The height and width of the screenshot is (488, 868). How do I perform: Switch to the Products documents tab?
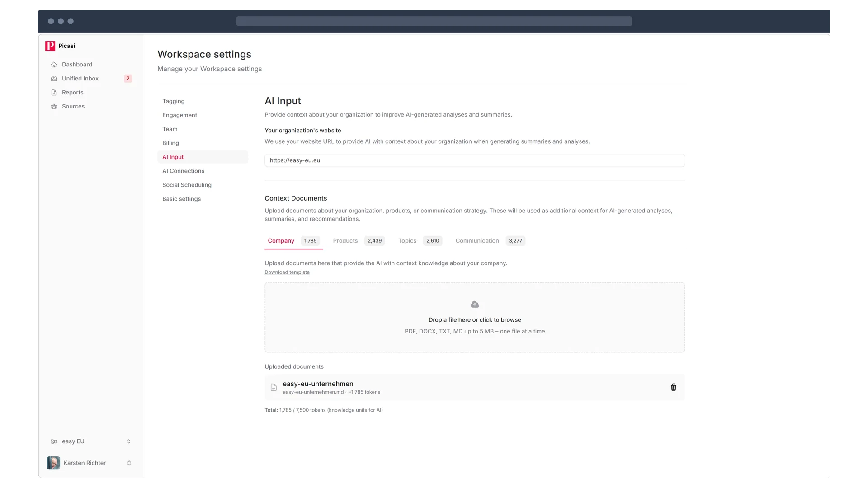(x=359, y=241)
